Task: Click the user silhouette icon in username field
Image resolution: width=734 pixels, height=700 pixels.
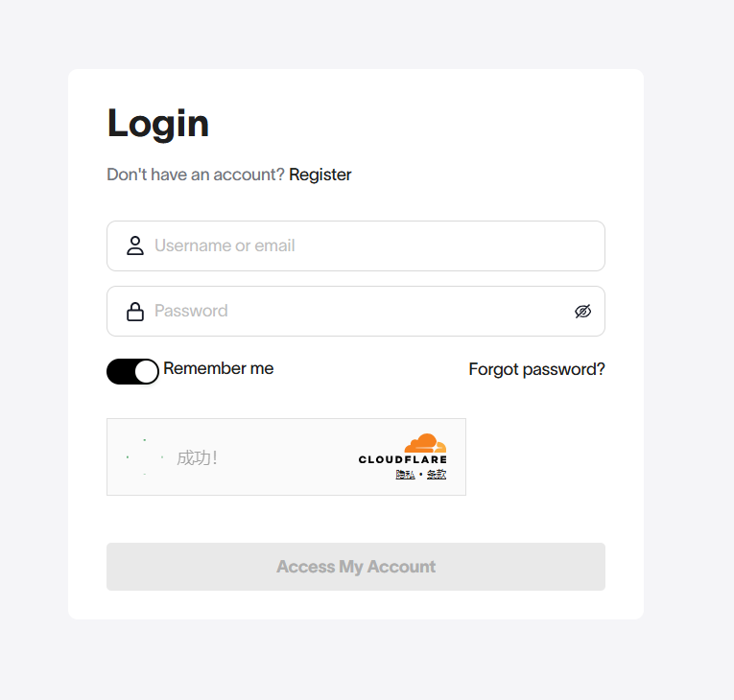Action: 135,245
